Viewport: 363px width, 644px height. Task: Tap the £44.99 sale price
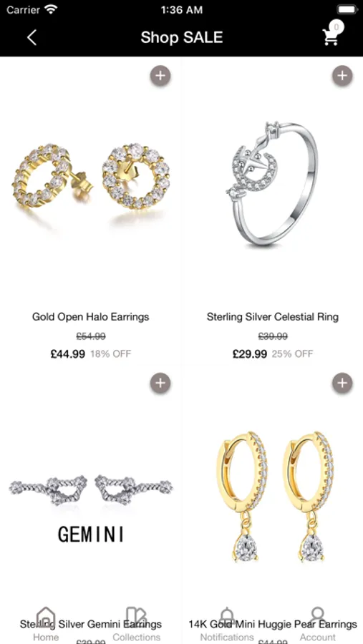(x=68, y=353)
